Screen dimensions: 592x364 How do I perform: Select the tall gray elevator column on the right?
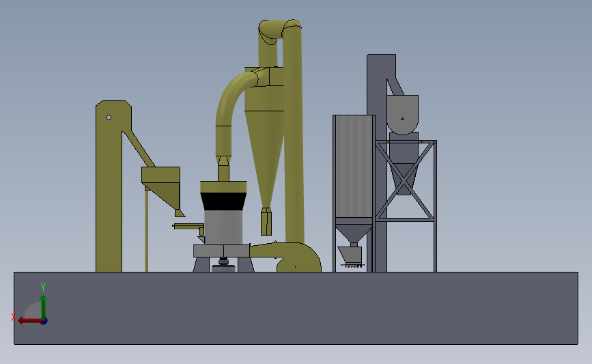point(378,163)
